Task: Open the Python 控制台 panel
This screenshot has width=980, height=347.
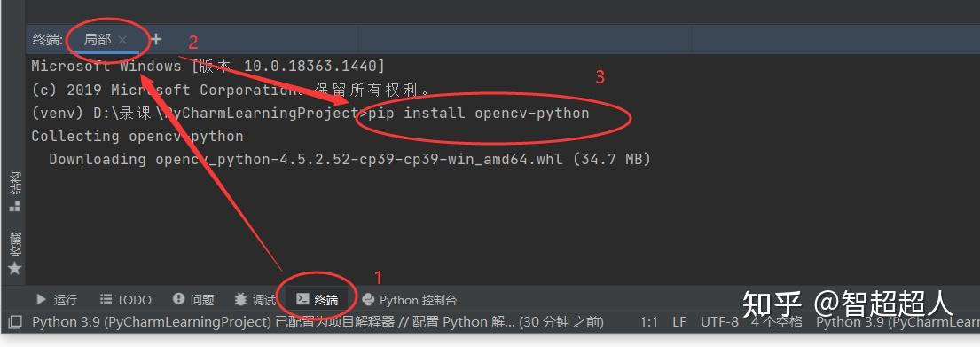Action: (410, 300)
